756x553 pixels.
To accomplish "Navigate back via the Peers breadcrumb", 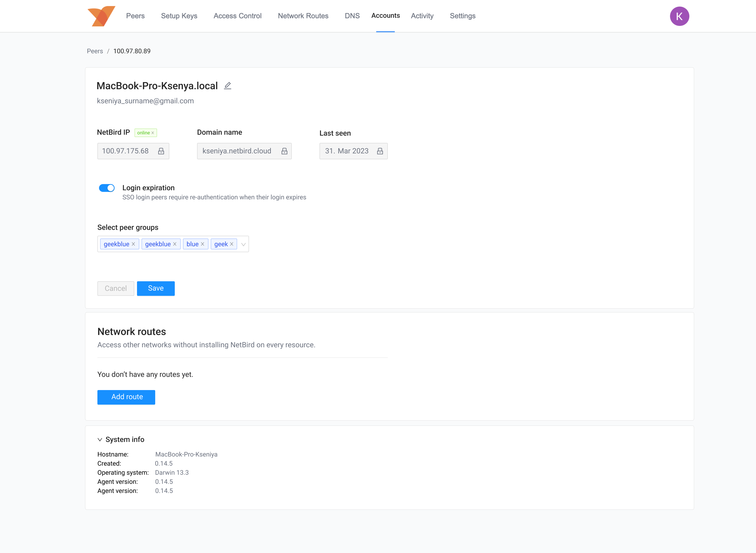I will (95, 51).
